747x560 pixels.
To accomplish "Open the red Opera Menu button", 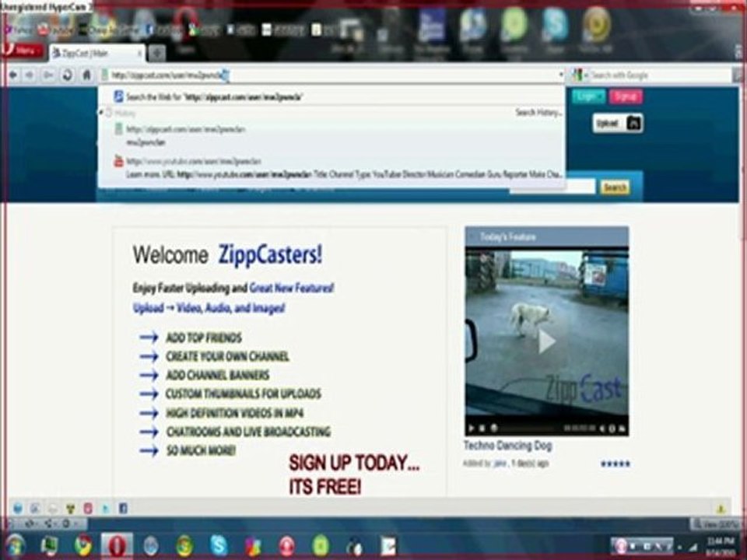I will tap(22, 51).
